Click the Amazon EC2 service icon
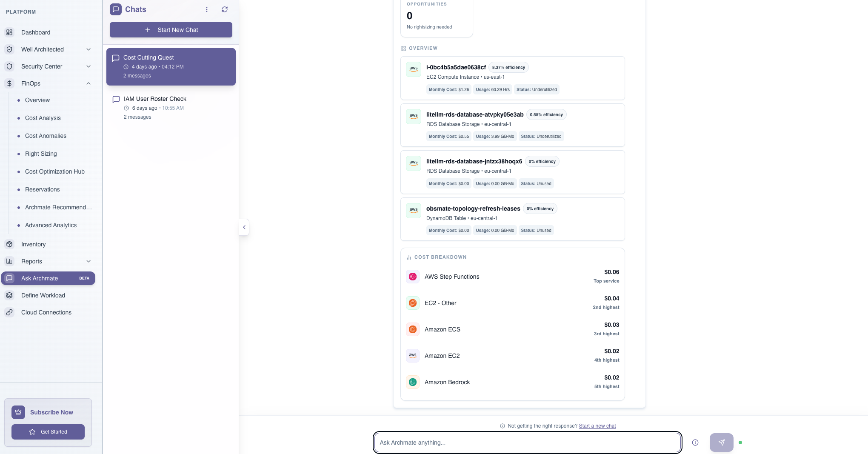868x454 pixels. (x=413, y=356)
